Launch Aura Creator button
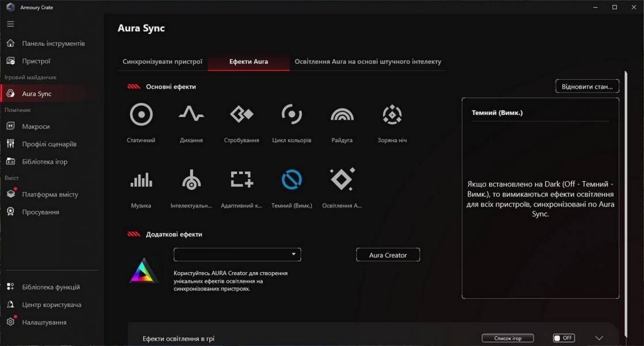 388,255
